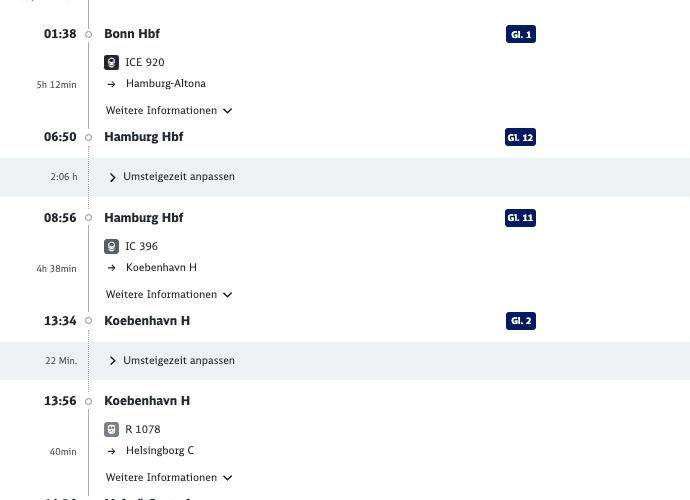Click the IC 396 train icon

tap(111, 246)
